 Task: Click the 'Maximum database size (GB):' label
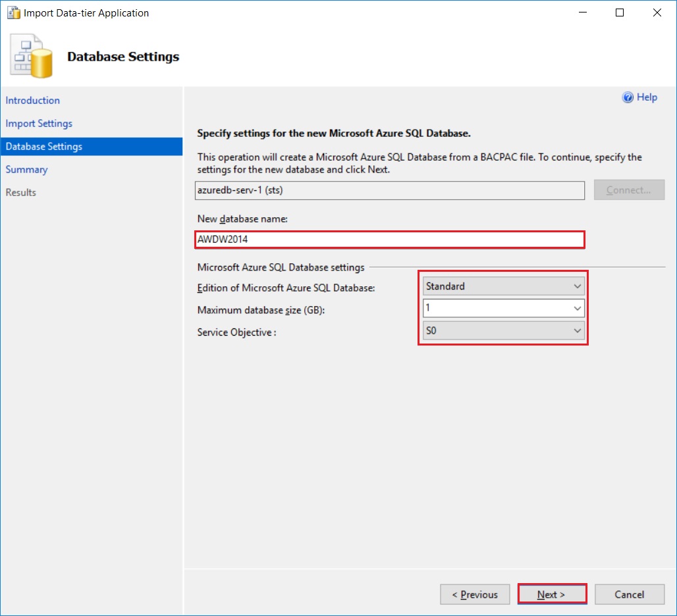point(261,310)
